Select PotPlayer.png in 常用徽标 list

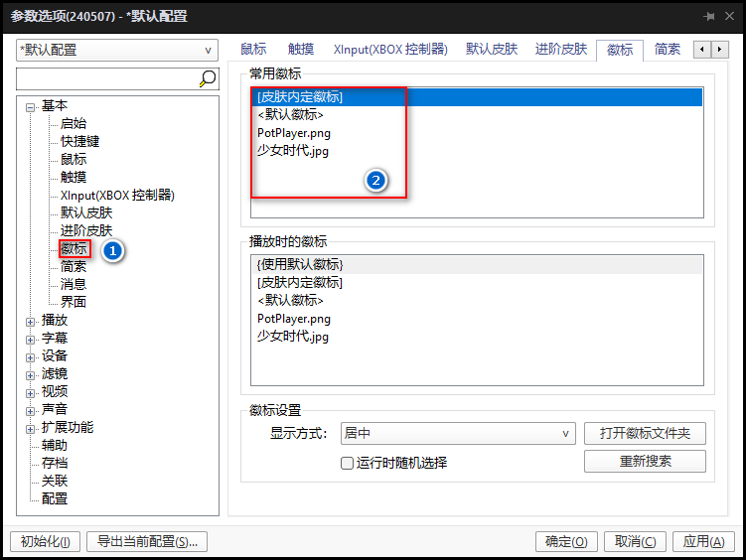[x=294, y=133]
